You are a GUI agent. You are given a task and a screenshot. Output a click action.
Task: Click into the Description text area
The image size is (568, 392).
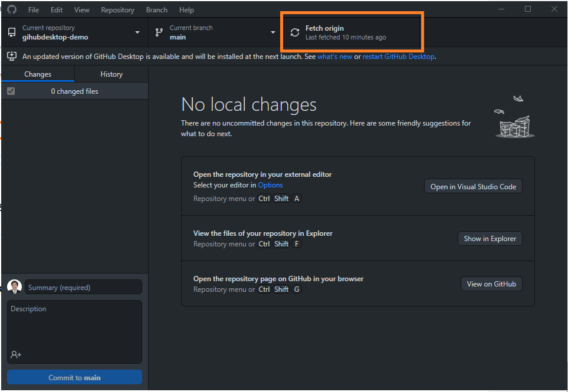coord(75,331)
